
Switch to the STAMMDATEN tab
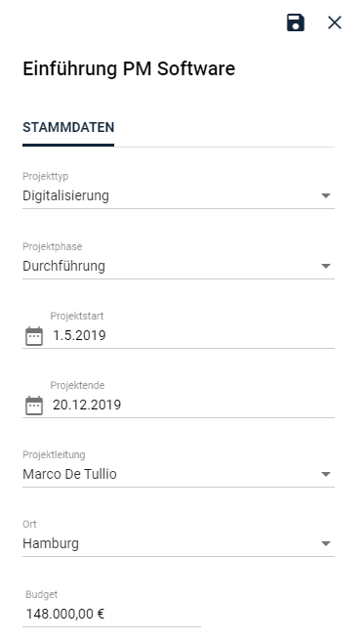68,128
